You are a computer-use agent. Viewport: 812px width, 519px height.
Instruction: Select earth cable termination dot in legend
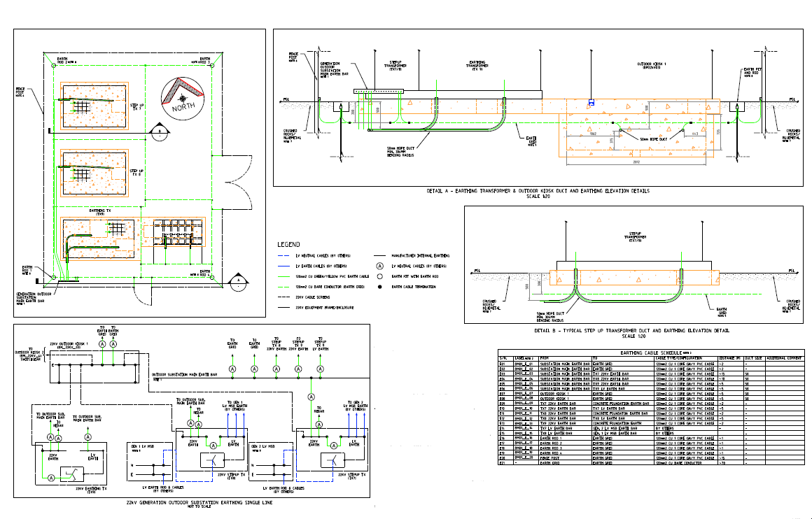379,287
